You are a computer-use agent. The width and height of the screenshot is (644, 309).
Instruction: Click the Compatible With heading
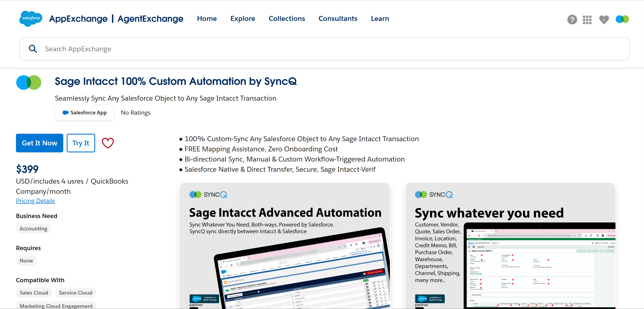tap(40, 280)
